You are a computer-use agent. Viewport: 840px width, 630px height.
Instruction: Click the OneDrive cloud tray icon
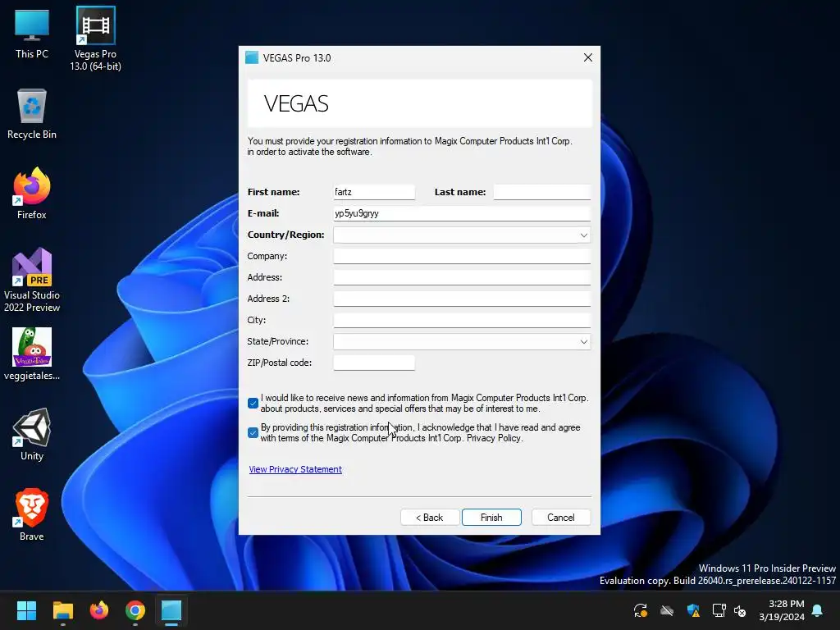[666, 610]
